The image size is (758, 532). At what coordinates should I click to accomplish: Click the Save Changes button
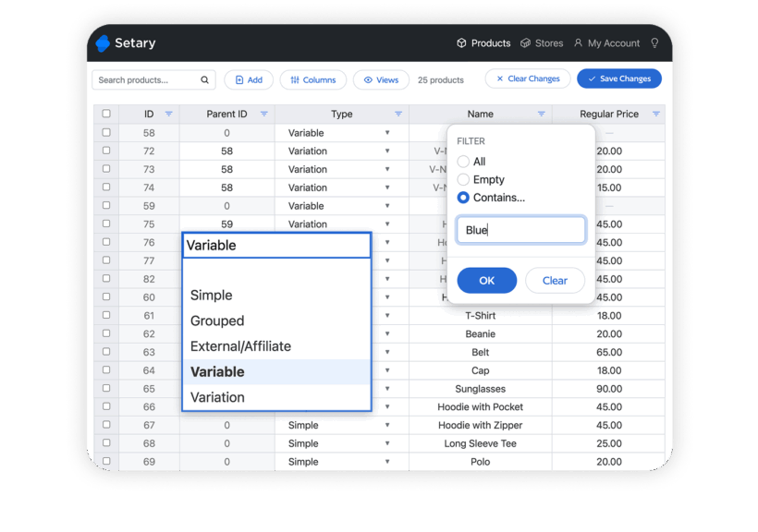pyautogui.click(x=618, y=79)
